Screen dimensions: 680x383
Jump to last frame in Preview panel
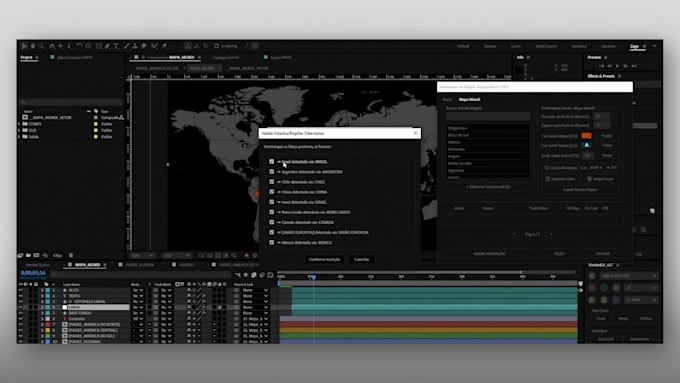coord(634,66)
